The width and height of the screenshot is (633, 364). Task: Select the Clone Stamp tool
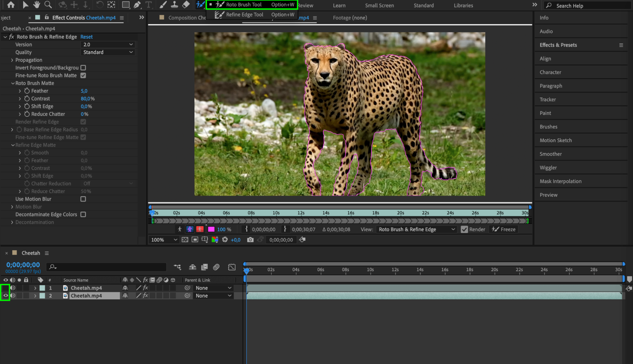pyautogui.click(x=174, y=5)
